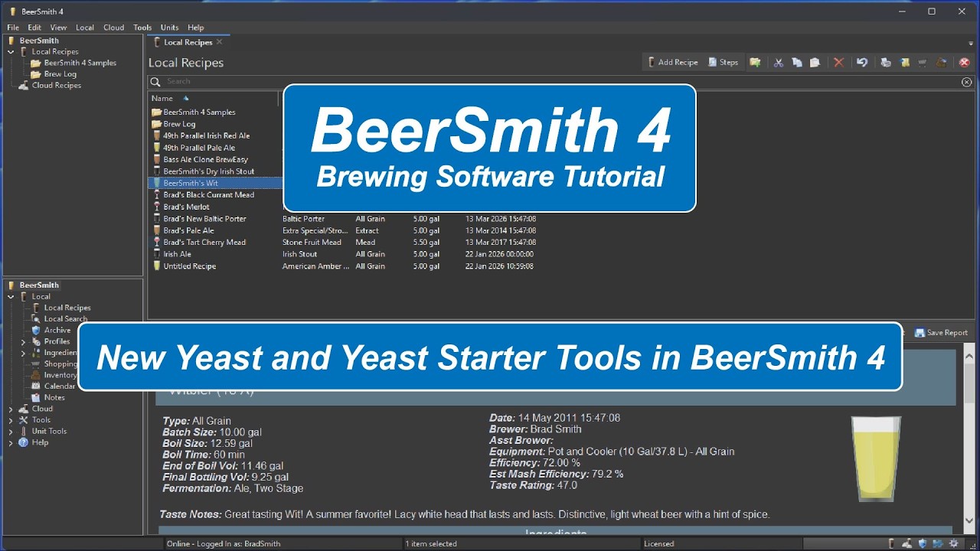Clear the search field with the circled X
The width and height of the screenshot is (980, 551).
pyautogui.click(x=966, y=82)
